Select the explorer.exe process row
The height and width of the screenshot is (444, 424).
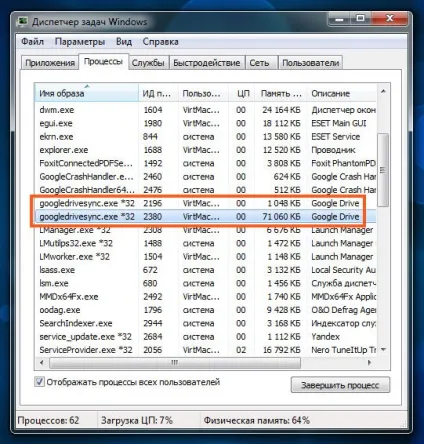(205, 150)
